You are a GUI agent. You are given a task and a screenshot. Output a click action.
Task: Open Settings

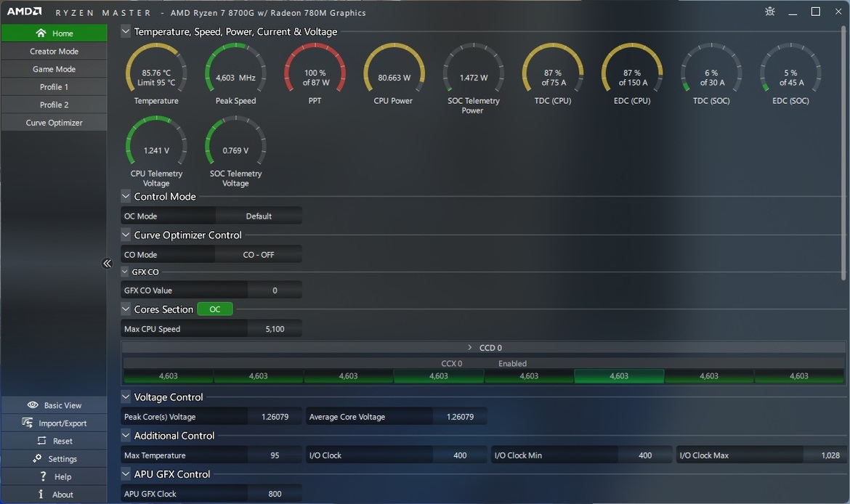(54, 458)
